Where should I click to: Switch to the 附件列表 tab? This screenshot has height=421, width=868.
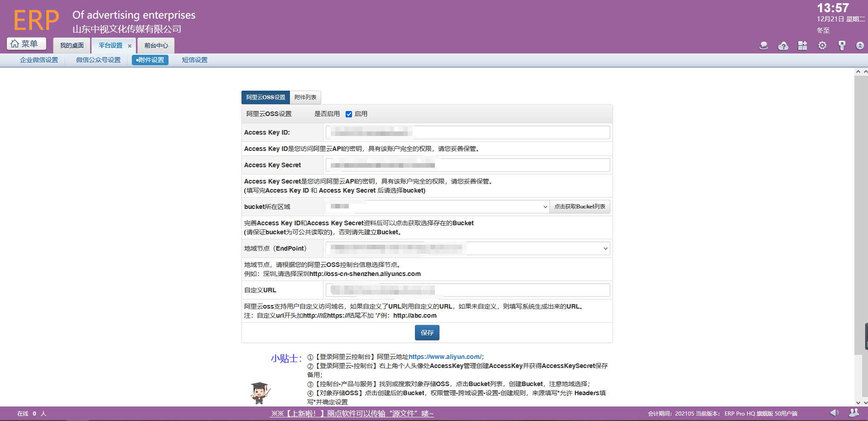click(305, 97)
